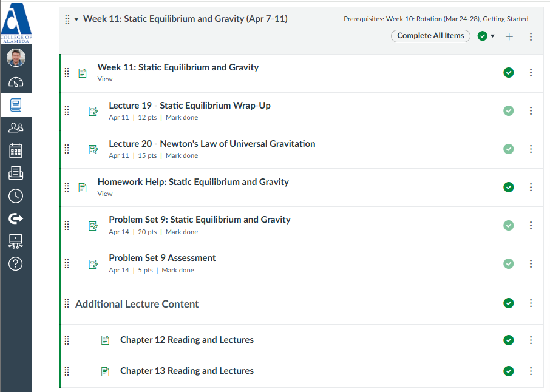Open Problem Set 9 Assessment link

[162, 258]
